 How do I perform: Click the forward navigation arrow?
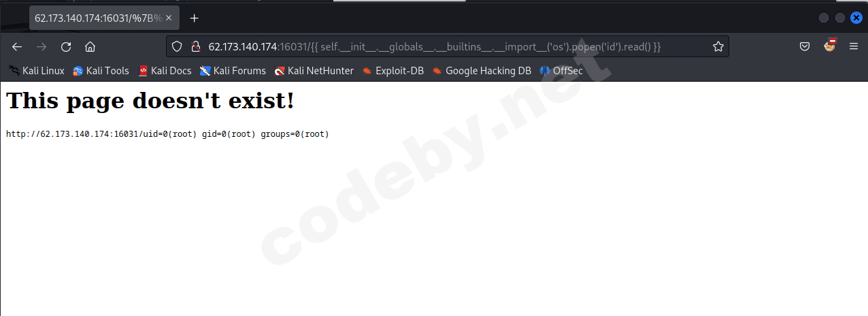41,47
